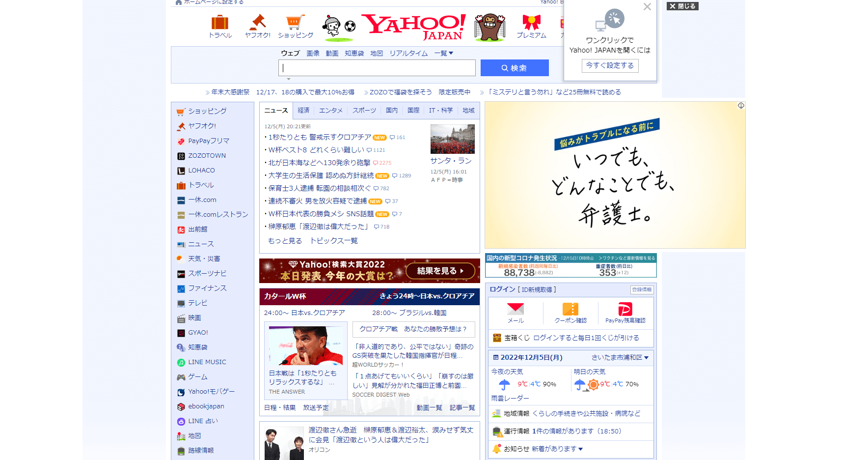Open PayPay残高確認 from the login panel

click(x=624, y=313)
